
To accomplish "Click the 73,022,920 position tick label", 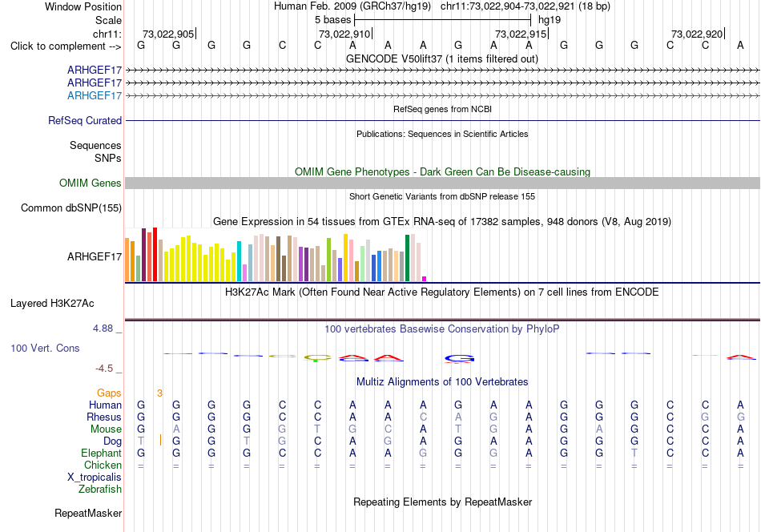I will pos(696,34).
